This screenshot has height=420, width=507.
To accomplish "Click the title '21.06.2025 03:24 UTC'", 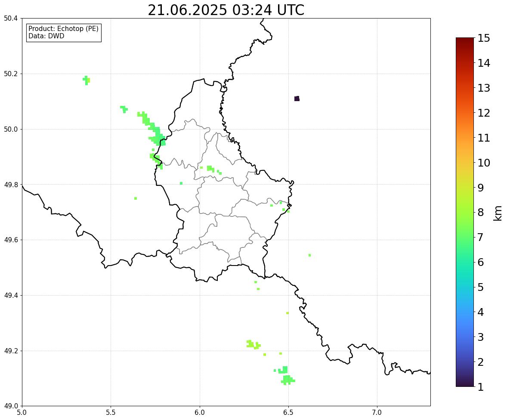I will (x=226, y=10).
